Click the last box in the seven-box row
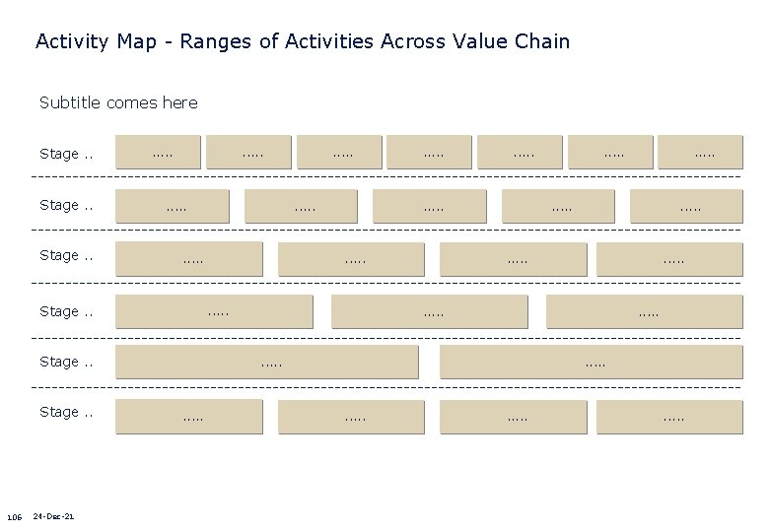Screen dimensions: 769x532 tap(701, 153)
